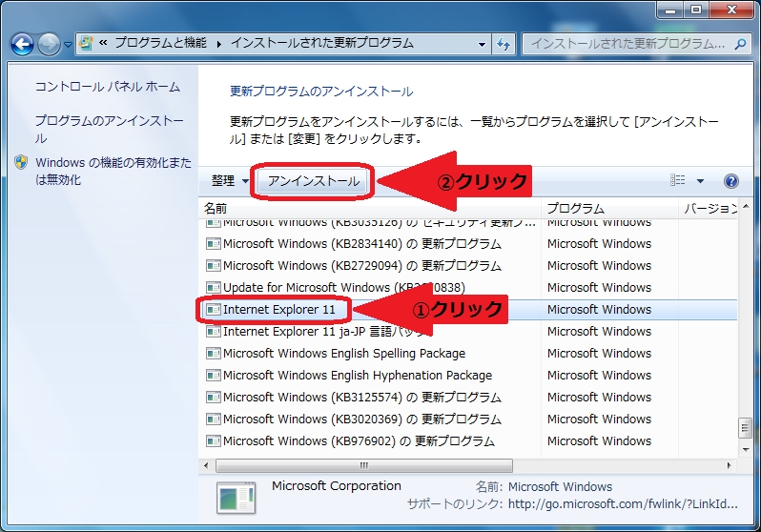Click the magnifier search icon
761x532 pixels.
point(741,44)
